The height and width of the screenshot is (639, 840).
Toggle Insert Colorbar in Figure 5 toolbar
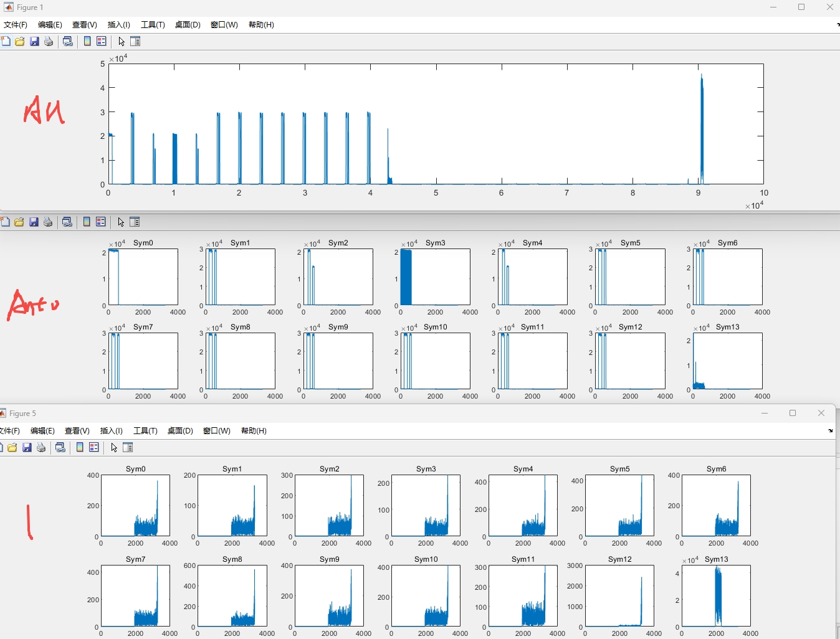(80, 447)
